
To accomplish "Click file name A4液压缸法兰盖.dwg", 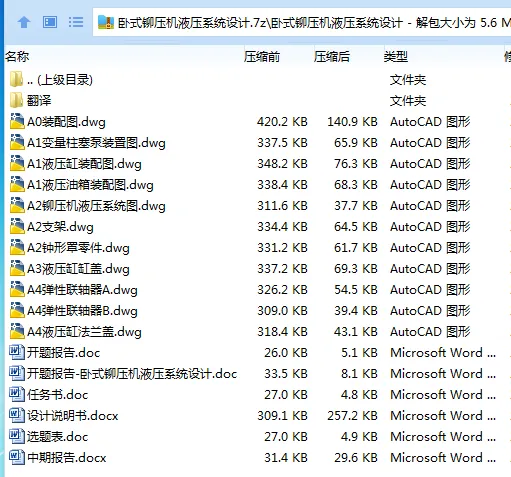I will (x=84, y=332).
